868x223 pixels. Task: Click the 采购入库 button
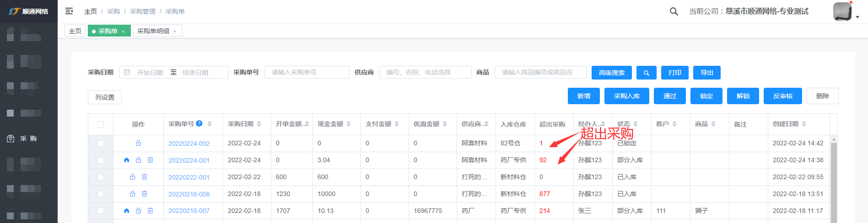click(x=626, y=96)
